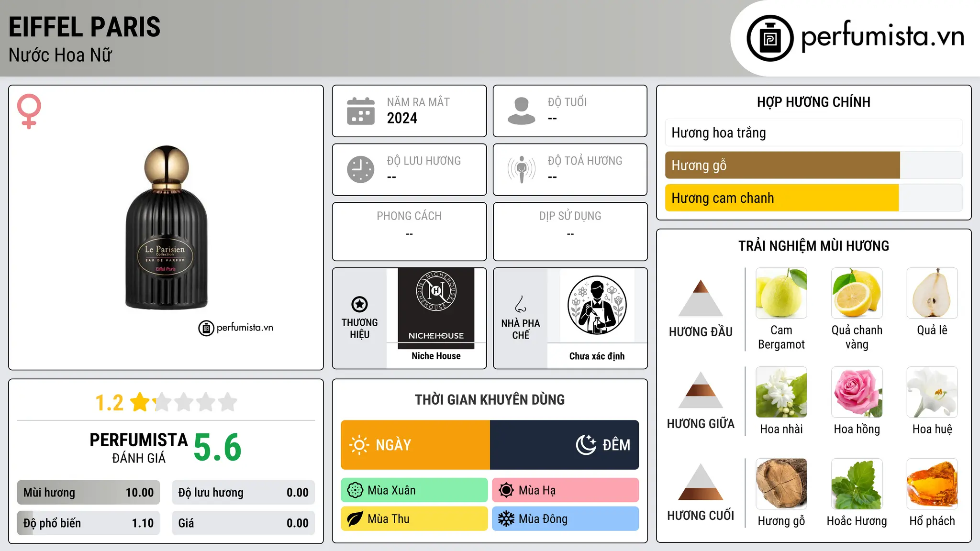The width and height of the screenshot is (980, 551).
Task: Click the Hợp hương chính heading
Action: coord(813,102)
